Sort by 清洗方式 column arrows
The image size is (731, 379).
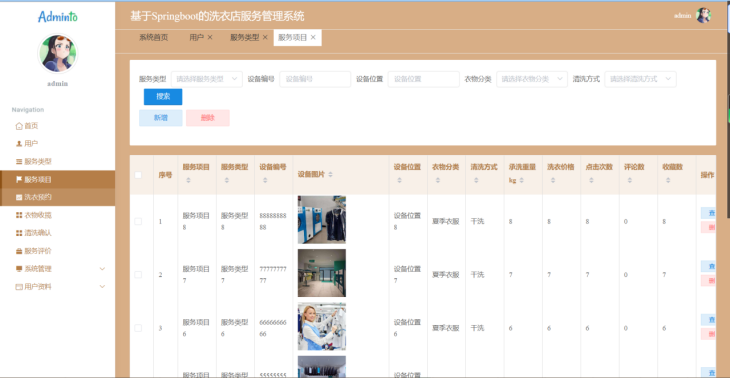coord(476,180)
